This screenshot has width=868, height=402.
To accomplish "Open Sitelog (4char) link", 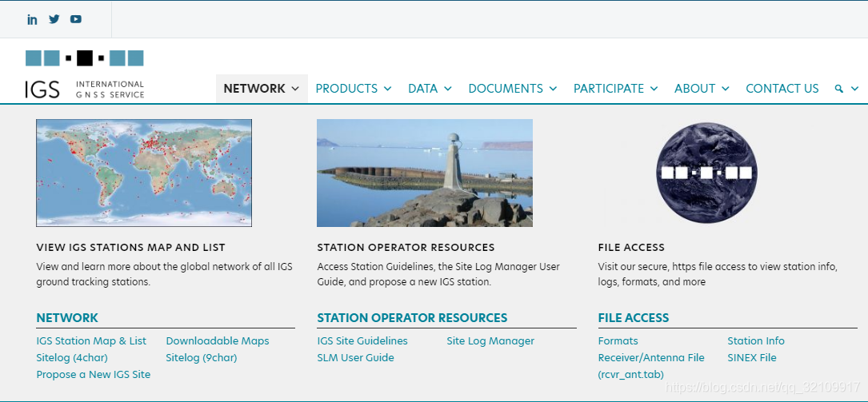I will (72, 358).
